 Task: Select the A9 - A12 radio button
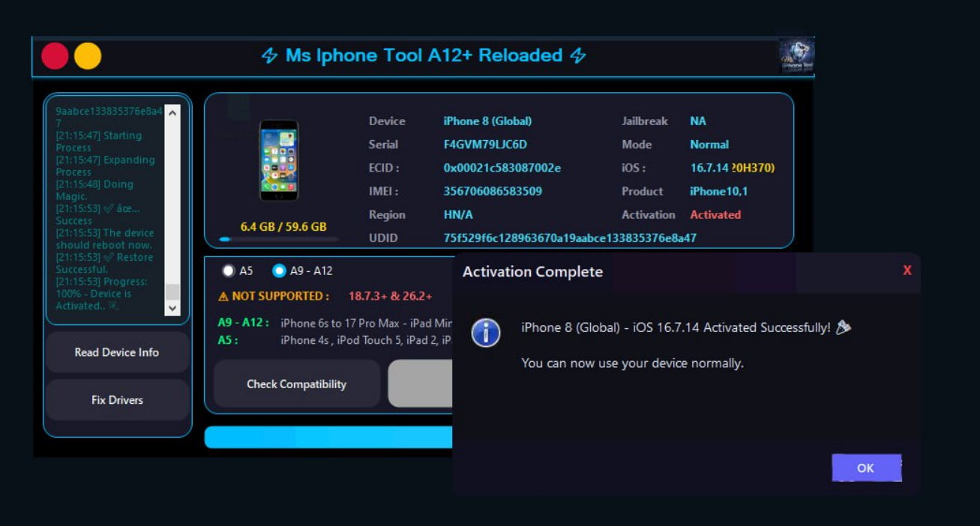click(280, 270)
